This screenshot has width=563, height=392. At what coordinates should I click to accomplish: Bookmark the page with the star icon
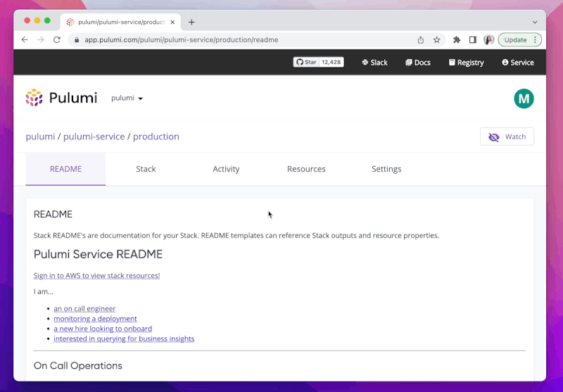click(436, 40)
